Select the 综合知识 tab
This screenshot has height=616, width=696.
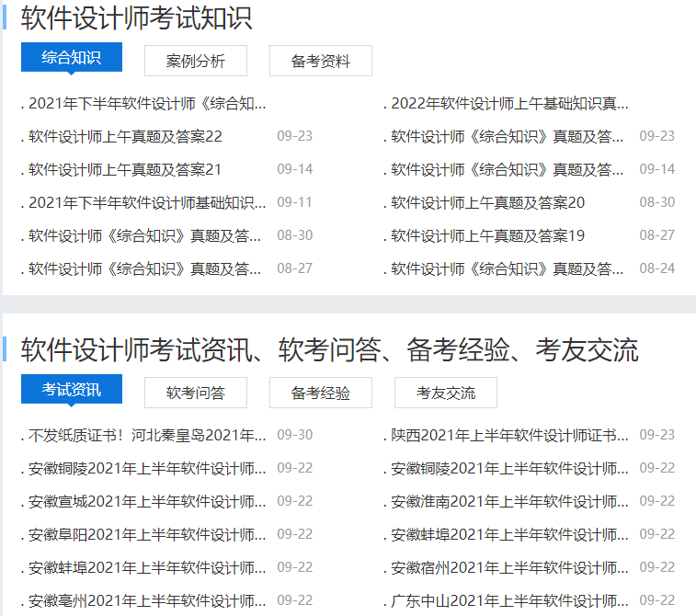(72, 58)
